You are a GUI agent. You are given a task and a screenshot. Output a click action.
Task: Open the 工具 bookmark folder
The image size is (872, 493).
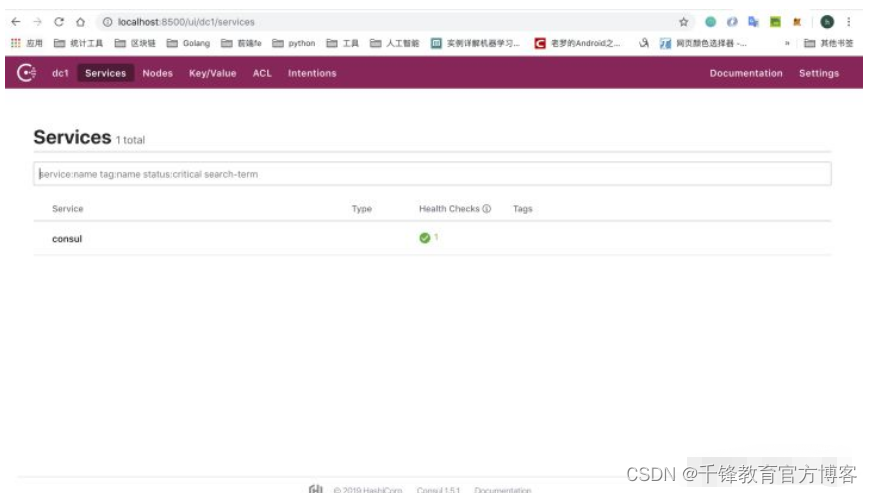pyautogui.click(x=343, y=43)
